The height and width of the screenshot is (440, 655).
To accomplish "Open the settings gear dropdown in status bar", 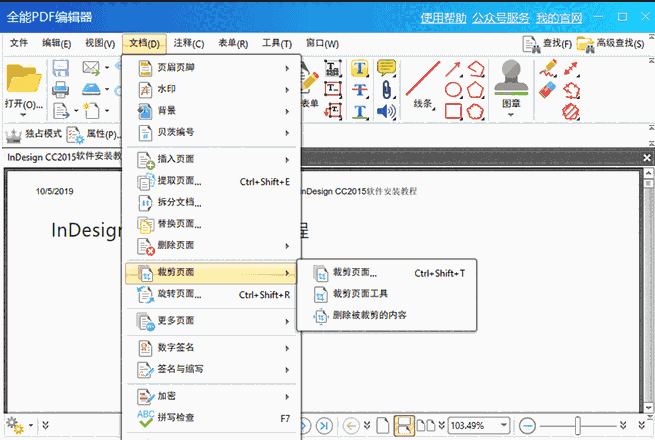I will tap(31, 426).
